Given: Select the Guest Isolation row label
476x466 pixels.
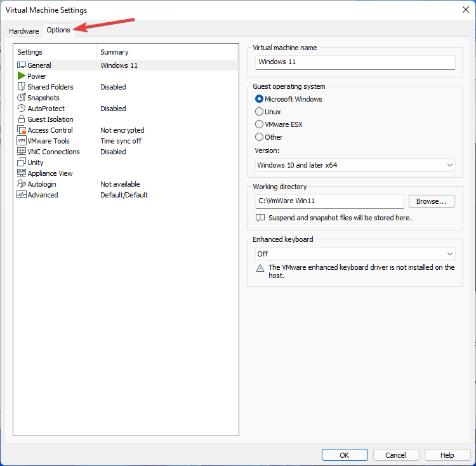Looking at the screenshot, I should pyautogui.click(x=50, y=119).
